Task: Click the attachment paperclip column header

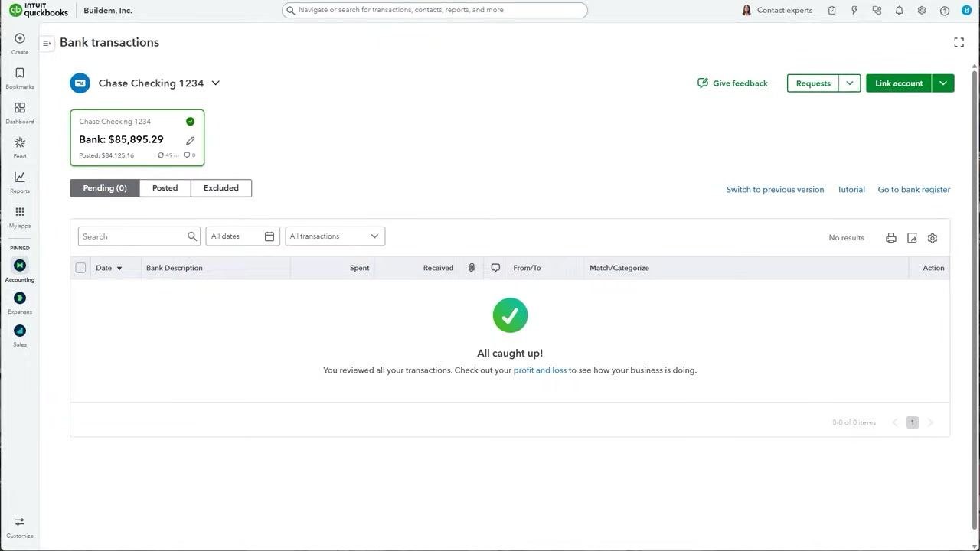Action: (472, 268)
